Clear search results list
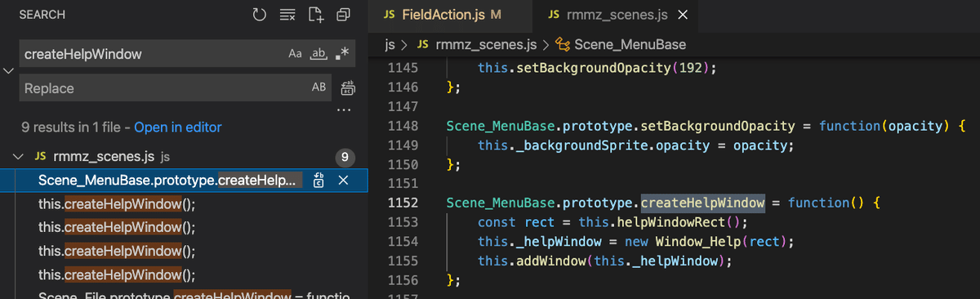 click(x=287, y=15)
